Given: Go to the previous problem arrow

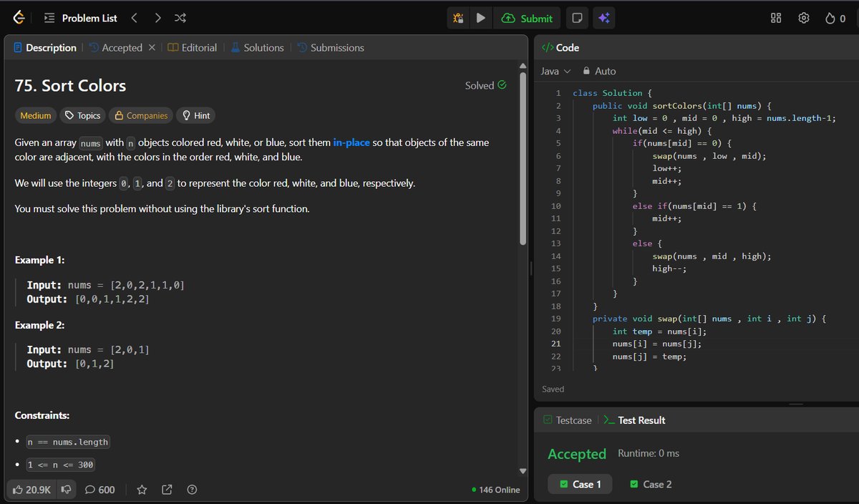Looking at the screenshot, I should tap(134, 18).
